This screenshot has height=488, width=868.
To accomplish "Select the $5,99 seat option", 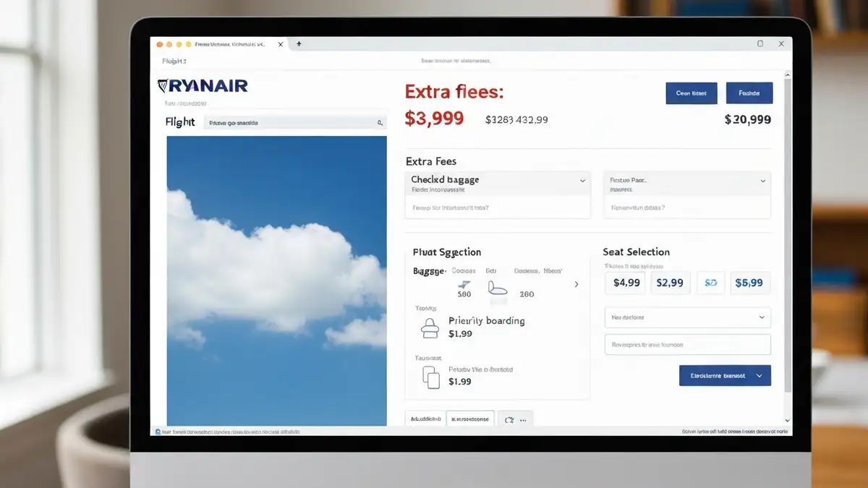I will pyautogui.click(x=749, y=283).
